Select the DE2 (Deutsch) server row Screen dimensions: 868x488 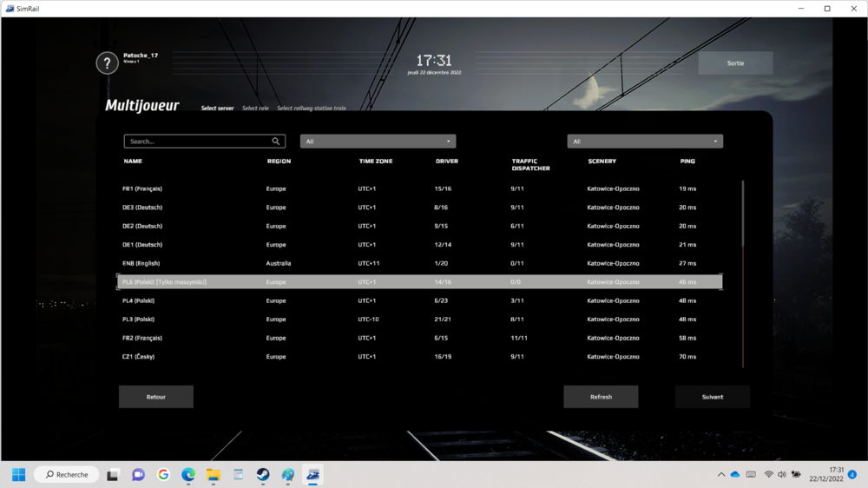click(x=419, y=226)
